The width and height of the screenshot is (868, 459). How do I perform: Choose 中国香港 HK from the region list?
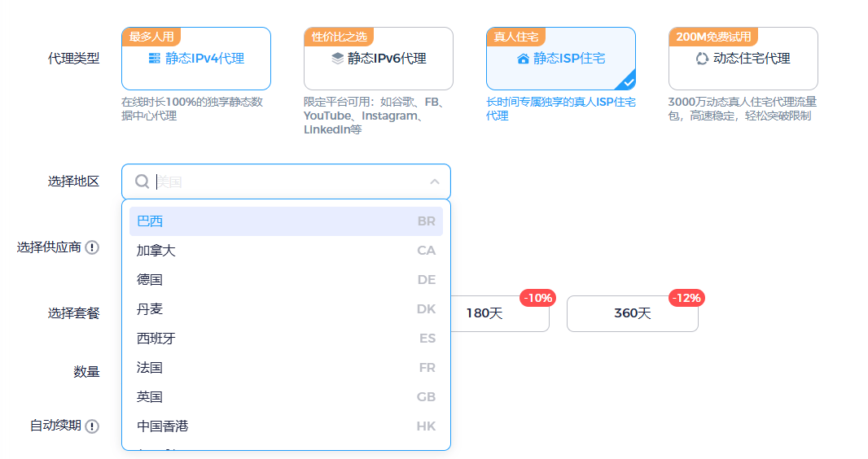point(286,426)
